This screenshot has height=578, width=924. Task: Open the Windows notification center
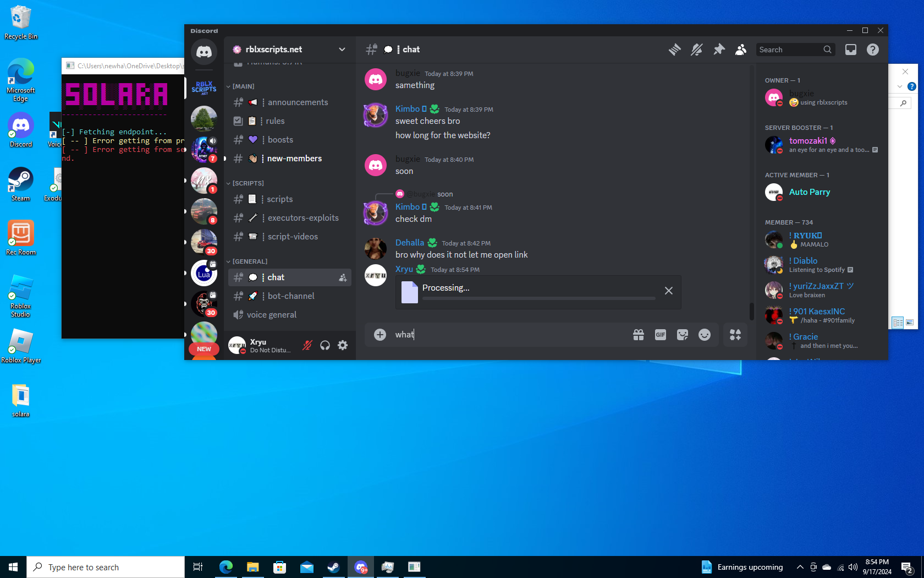(x=908, y=567)
